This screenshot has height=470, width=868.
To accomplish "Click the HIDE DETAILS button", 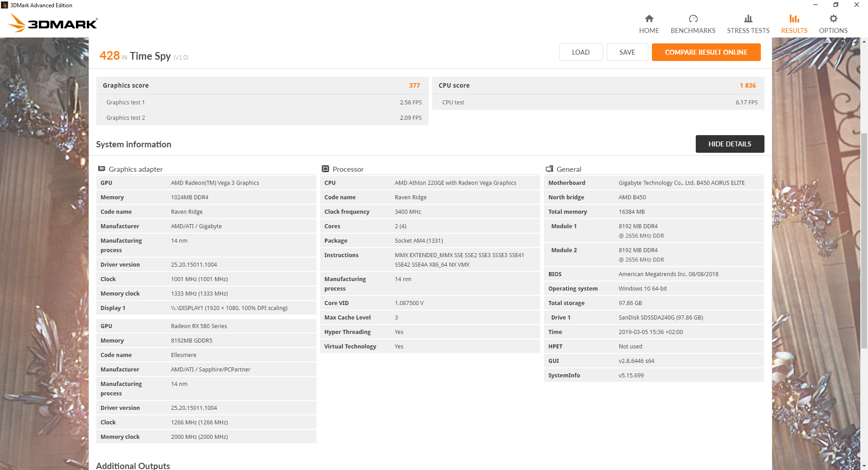I will pyautogui.click(x=730, y=144).
